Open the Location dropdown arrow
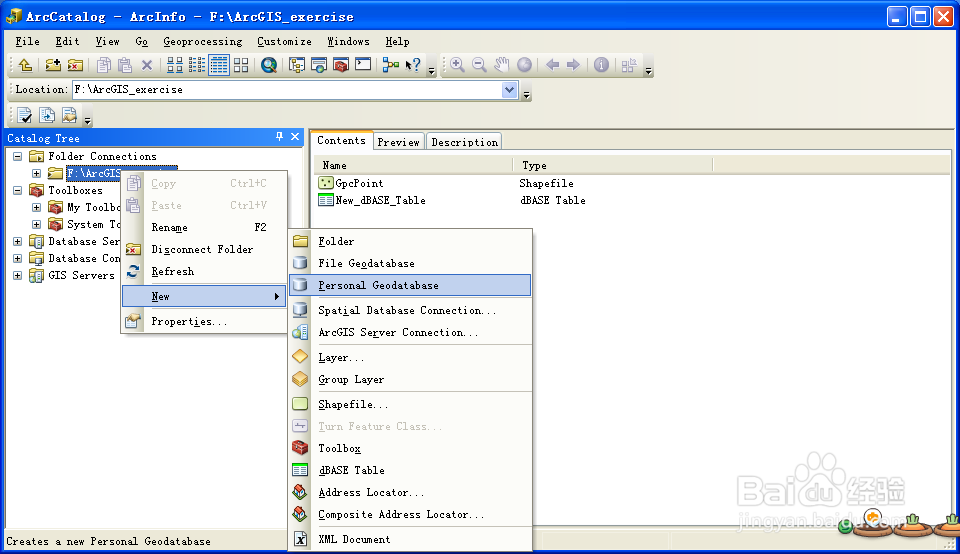Image resolution: width=960 pixels, height=554 pixels. tap(509, 90)
